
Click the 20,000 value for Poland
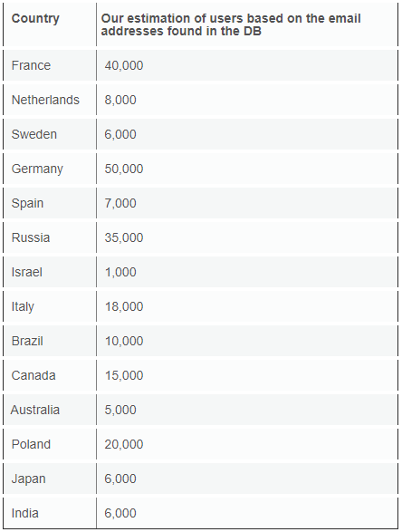tap(124, 444)
